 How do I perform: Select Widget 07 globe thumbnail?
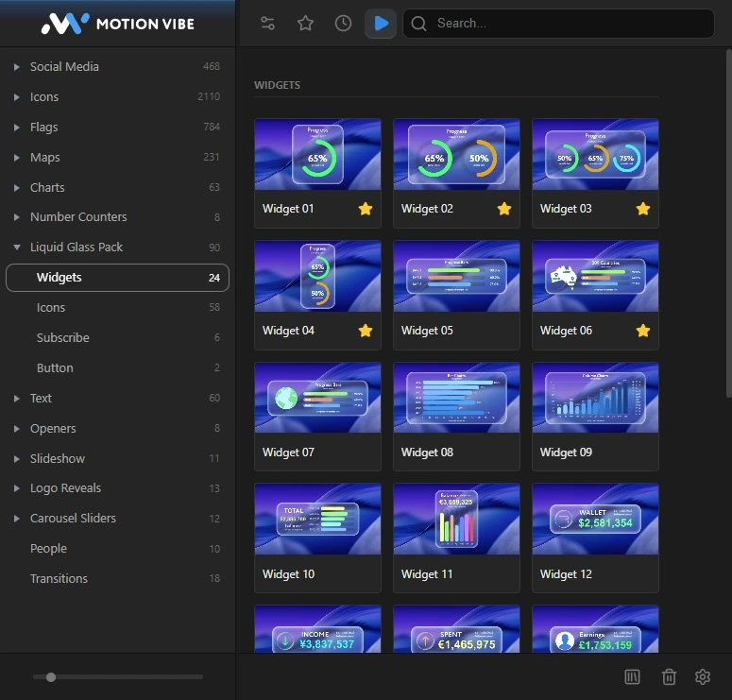click(x=317, y=398)
